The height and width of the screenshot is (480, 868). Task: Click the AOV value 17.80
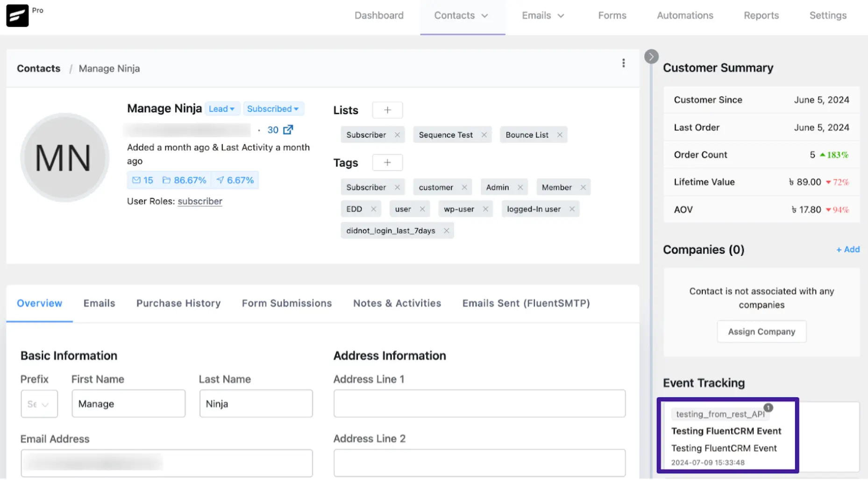(x=806, y=210)
